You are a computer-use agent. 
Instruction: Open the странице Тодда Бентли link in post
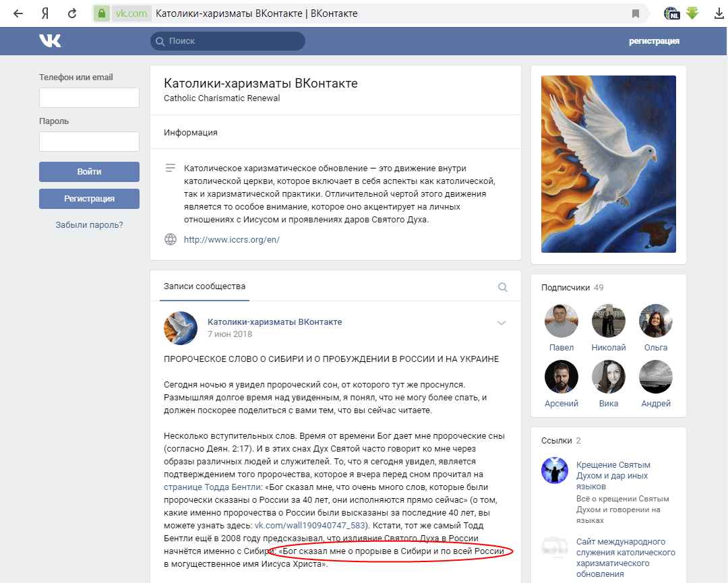point(212,487)
